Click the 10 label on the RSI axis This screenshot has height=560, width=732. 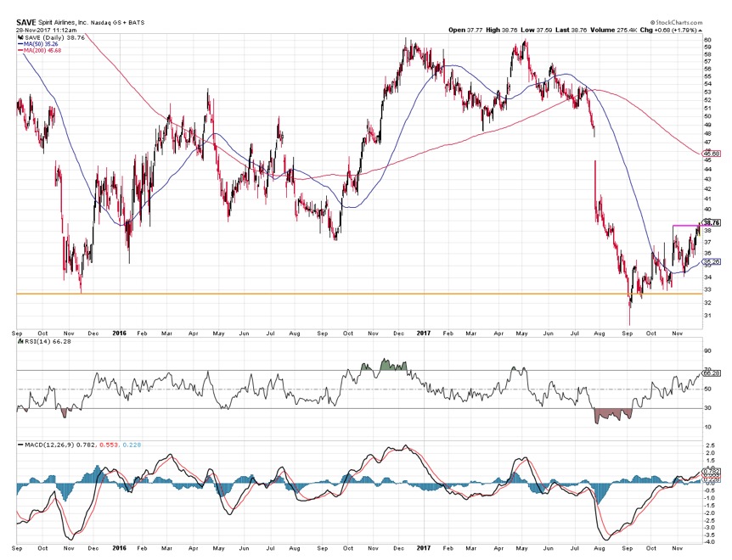pos(707,427)
